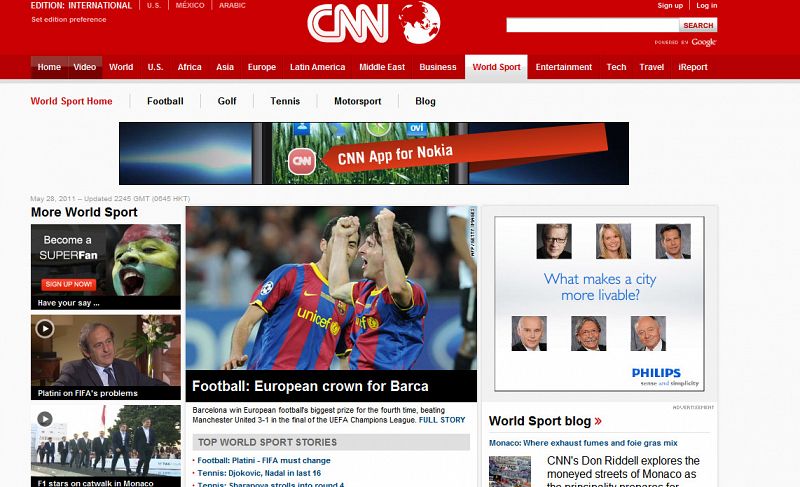
Task: Open the iReport section
Action: pyautogui.click(x=693, y=67)
